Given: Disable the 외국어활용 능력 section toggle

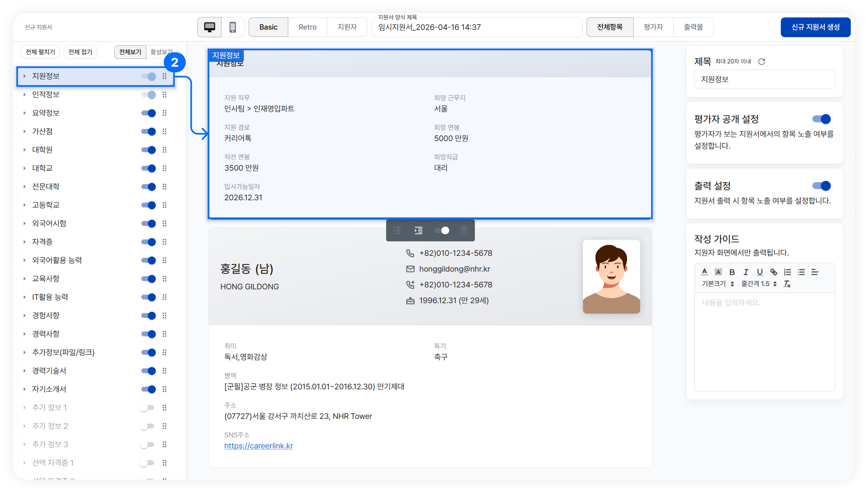Looking at the screenshot, I should tap(148, 260).
